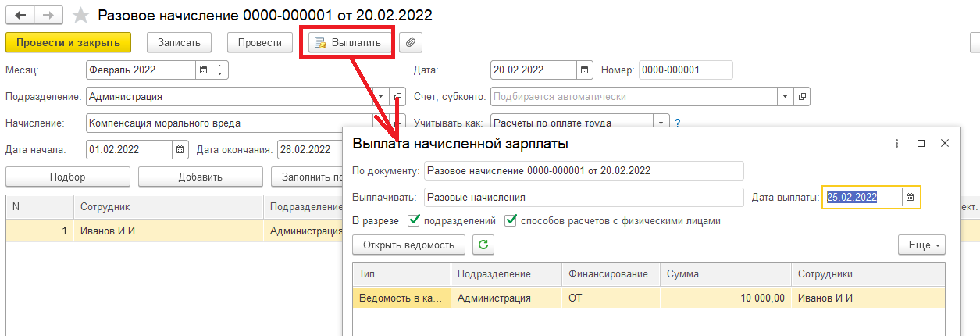Open calendar for Дата выплаты

point(909,198)
